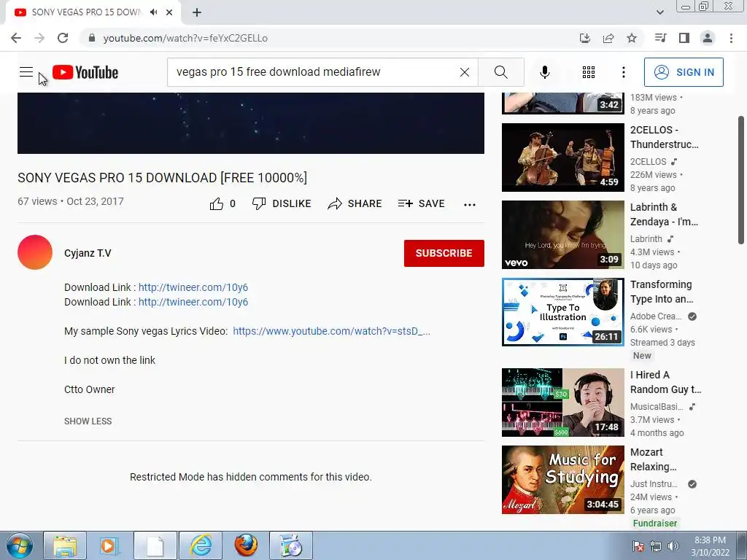Click the Fundraiser badge under Mozart video
Screen dimensions: 747x560
(655, 523)
